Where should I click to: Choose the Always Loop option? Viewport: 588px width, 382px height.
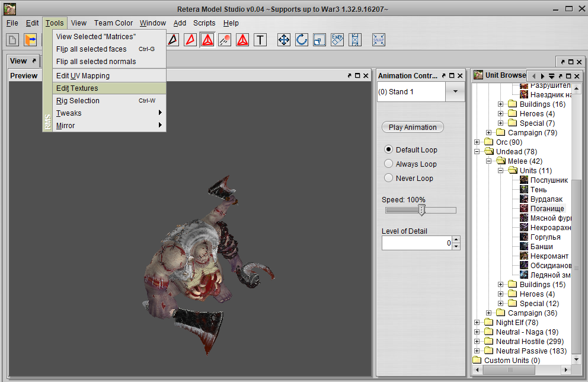coord(389,164)
